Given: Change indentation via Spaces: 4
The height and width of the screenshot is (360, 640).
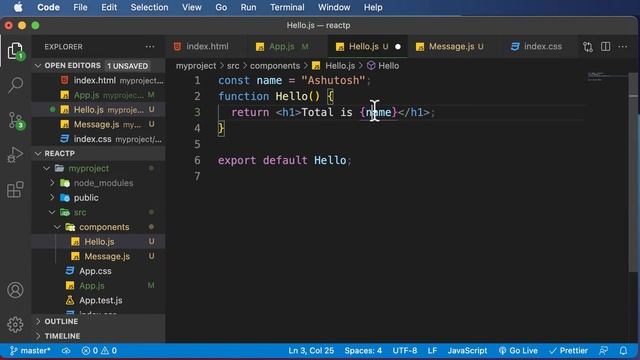Looking at the screenshot, I should [363, 351].
